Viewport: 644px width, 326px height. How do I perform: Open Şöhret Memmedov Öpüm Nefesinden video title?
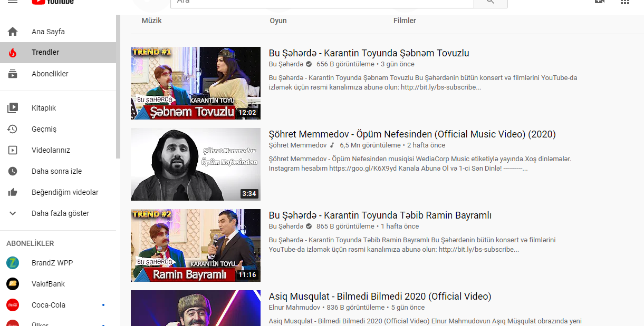412,134
